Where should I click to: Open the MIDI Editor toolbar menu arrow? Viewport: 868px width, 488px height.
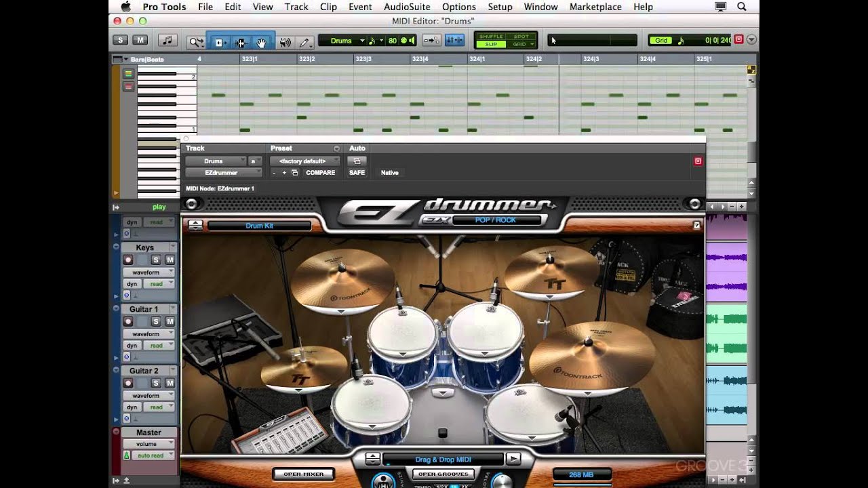751,40
